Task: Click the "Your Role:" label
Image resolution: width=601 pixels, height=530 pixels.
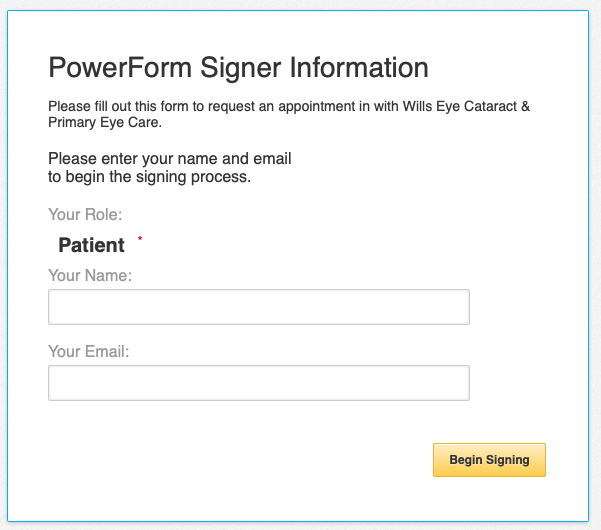Action: point(85,213)
